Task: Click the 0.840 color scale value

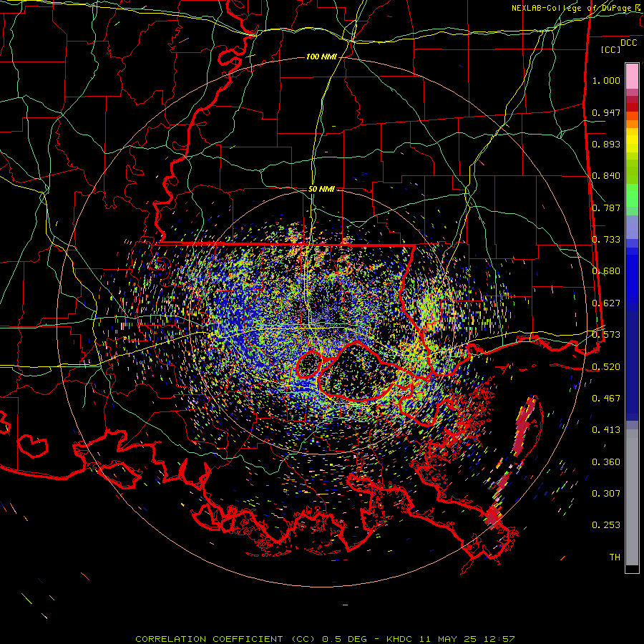Action: [606, 176]
